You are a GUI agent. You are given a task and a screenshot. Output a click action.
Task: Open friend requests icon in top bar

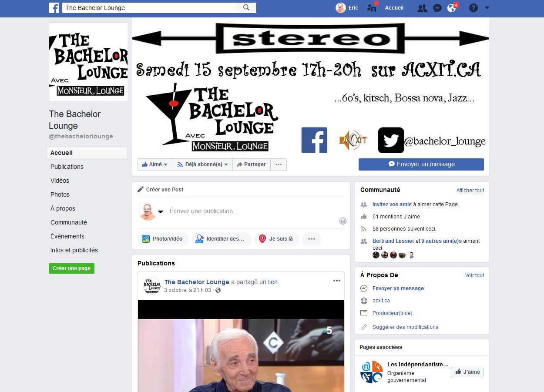click(x=422, y=8)
